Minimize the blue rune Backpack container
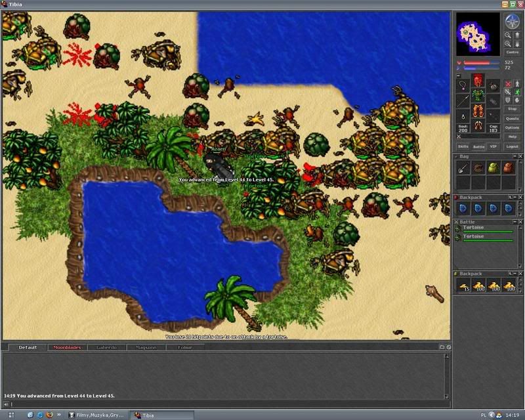Viewport: 525px width, 420px height. point(515,198)
